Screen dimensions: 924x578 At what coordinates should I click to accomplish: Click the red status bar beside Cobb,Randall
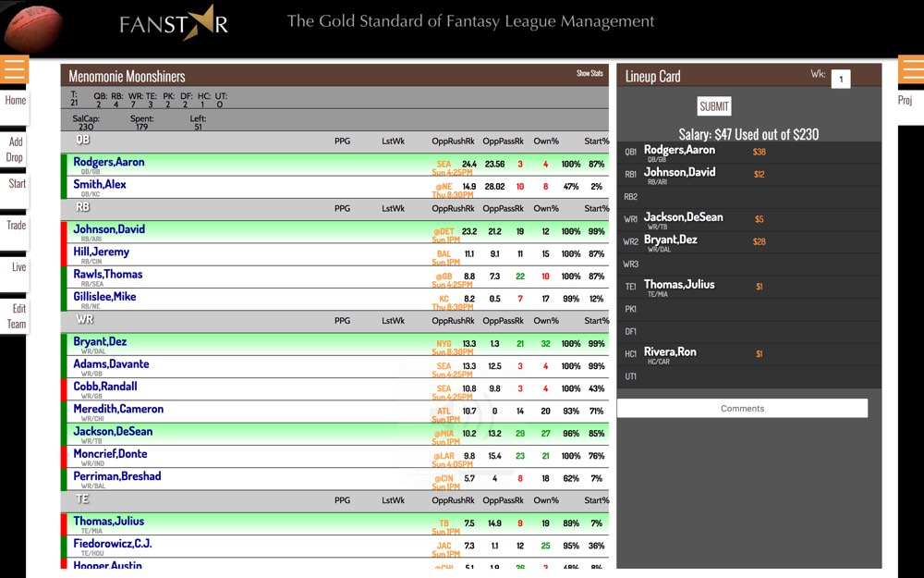point(64,389)
